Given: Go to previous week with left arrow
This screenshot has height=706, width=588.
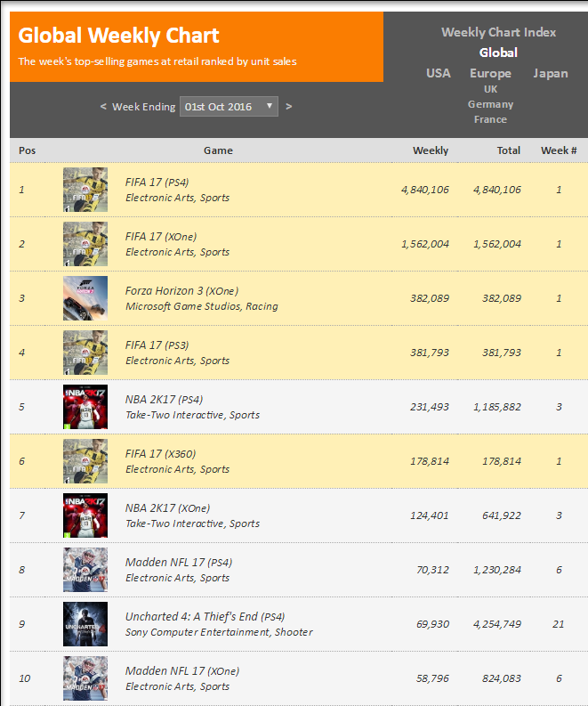Looking at the screenshot, I should pyautogui.click(x=103, y=107).
